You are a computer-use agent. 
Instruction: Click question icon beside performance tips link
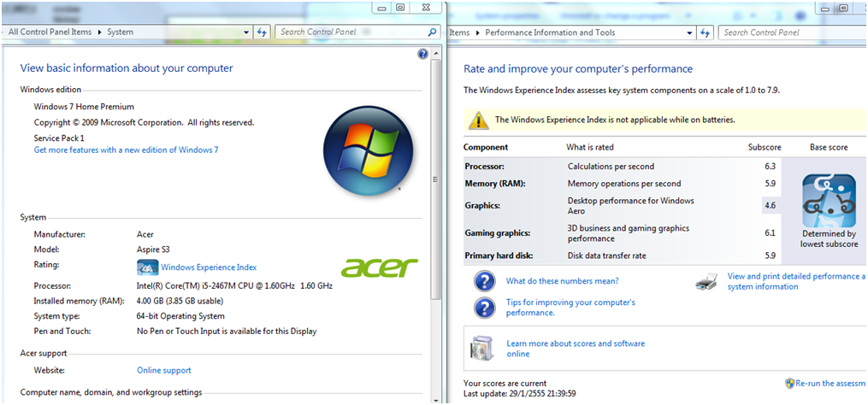[484, 308]
